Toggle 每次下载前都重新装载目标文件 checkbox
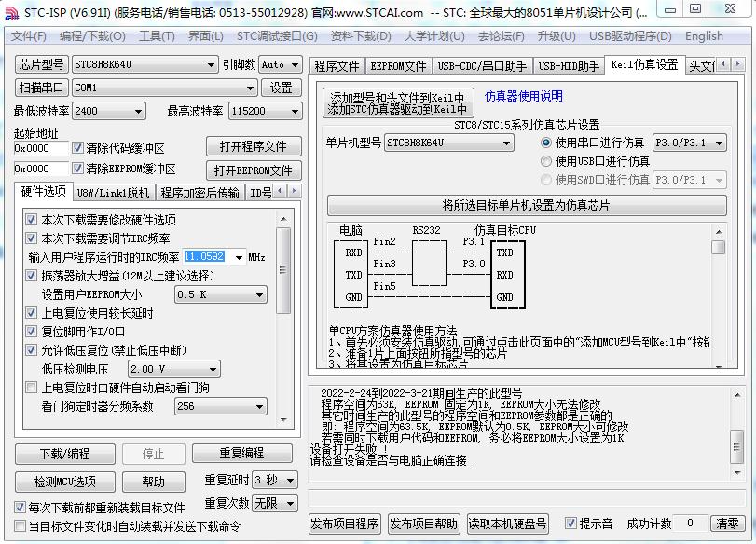 click(20, 508)
